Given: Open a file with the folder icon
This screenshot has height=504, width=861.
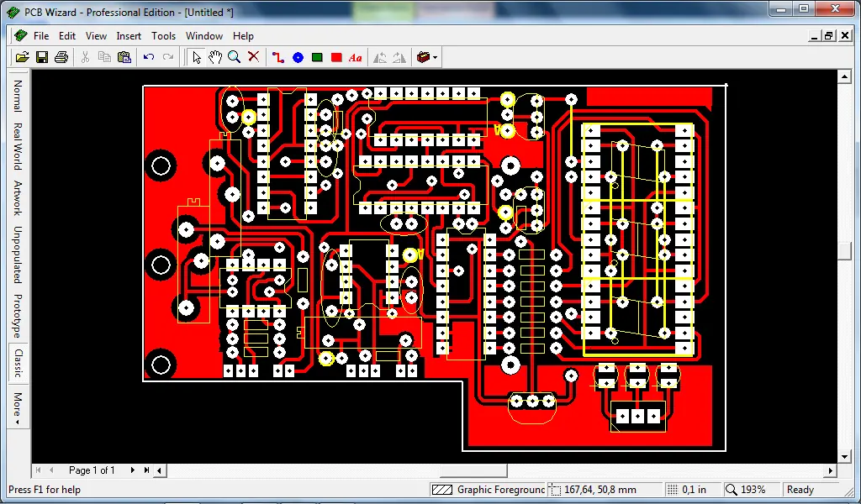Looking at the screenshot, I should point(23,57).
